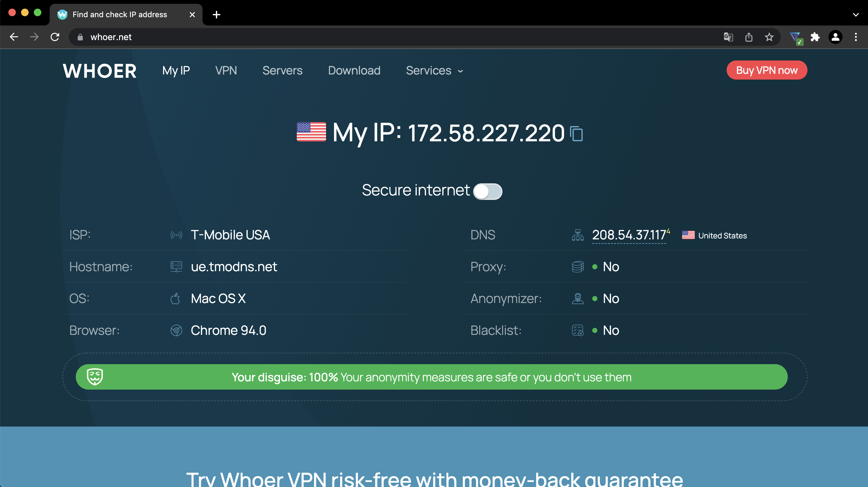Copy the IP address using copy icon
Screen dimensions: 868x487
576,134
